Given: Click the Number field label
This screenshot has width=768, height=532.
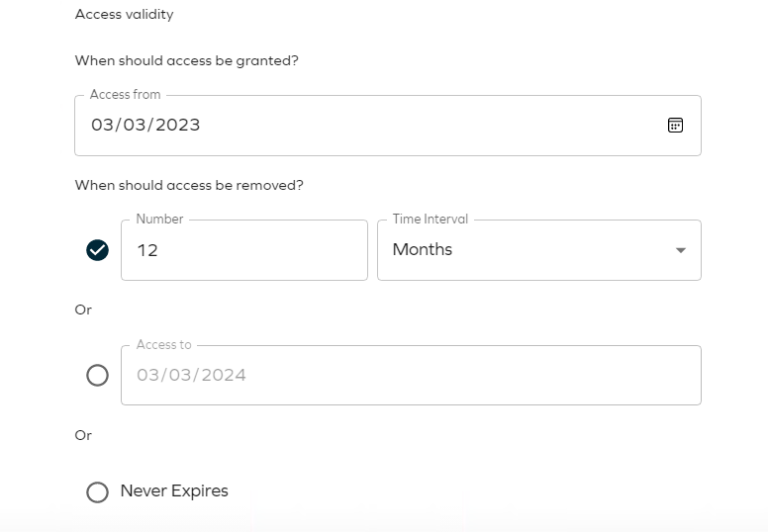Looking at the screenshot, I should (159, 219).
